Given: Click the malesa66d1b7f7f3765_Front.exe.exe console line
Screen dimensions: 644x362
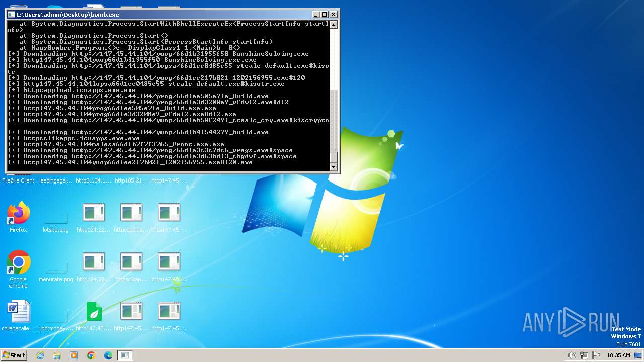Looking at the screenshot, I should (116, 144).
